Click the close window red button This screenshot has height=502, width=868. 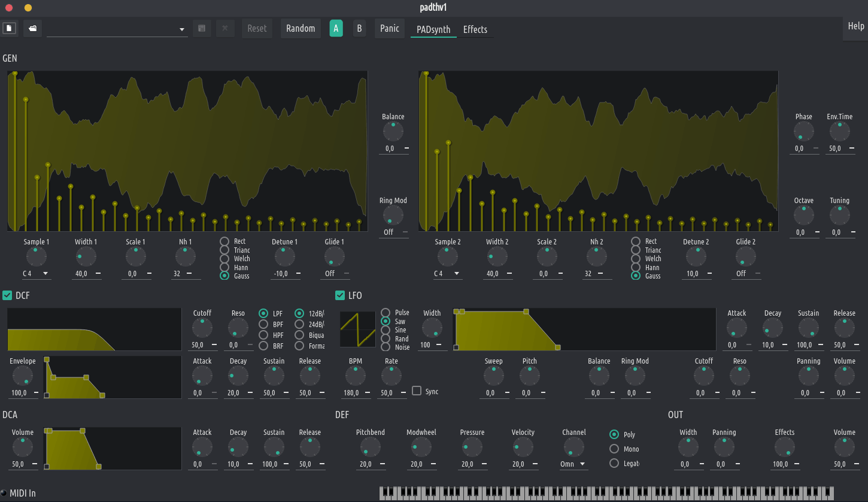point(9,8)
